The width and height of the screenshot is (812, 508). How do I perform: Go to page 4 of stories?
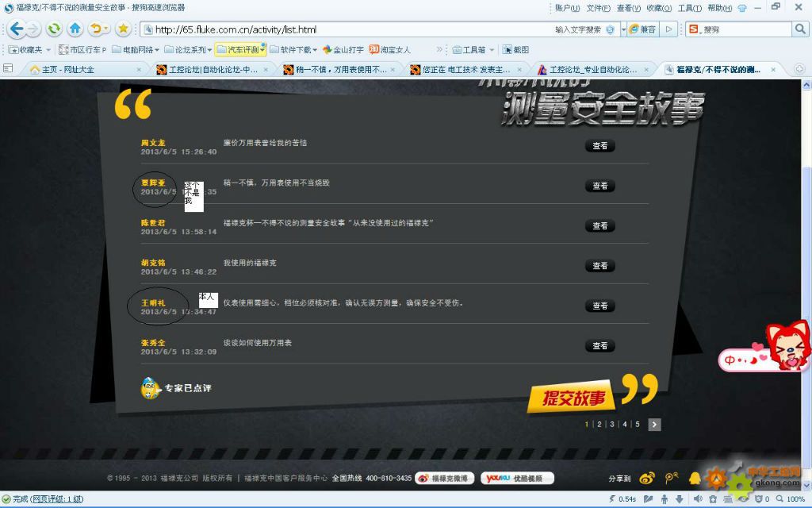[625, 425]
